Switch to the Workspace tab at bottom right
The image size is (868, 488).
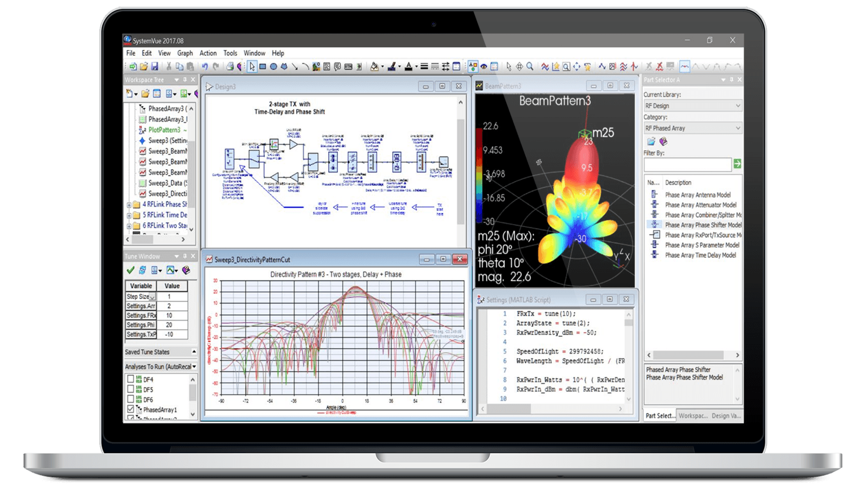coord(692,415)
